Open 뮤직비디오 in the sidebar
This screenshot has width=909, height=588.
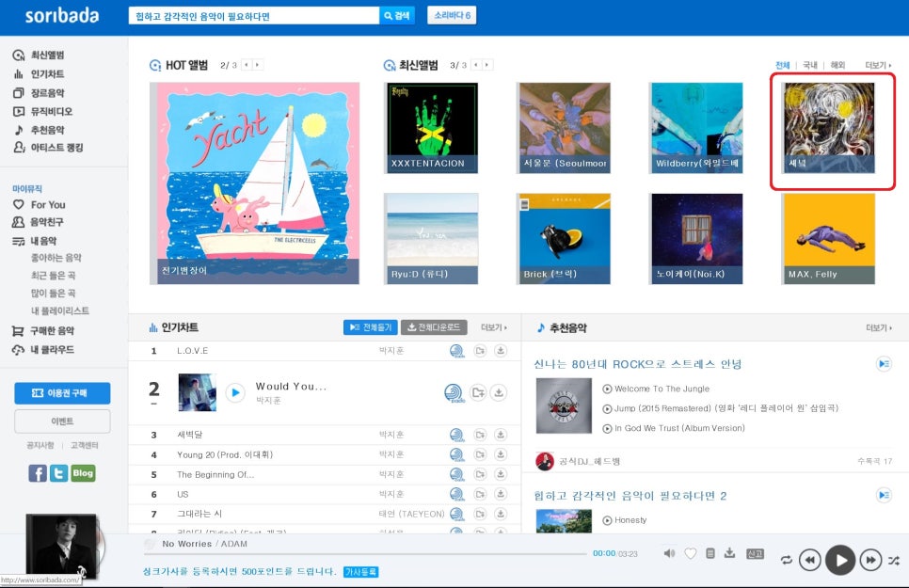click(43, 111)
